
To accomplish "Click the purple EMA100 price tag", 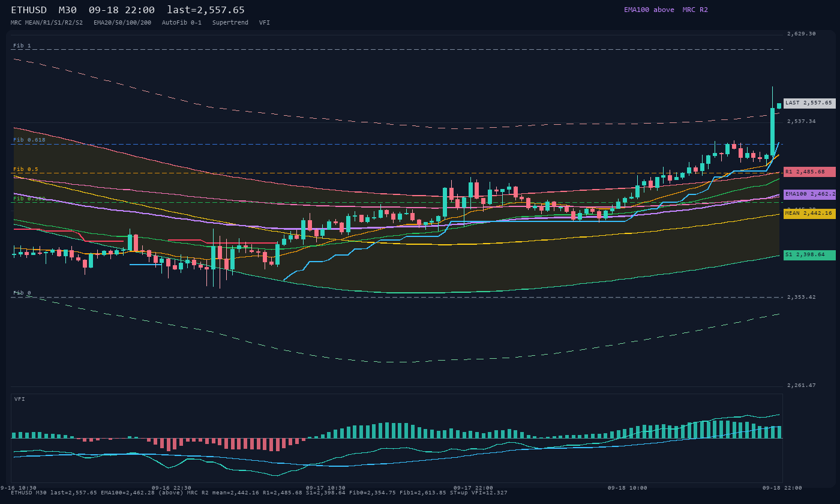I will coord(809,194).
